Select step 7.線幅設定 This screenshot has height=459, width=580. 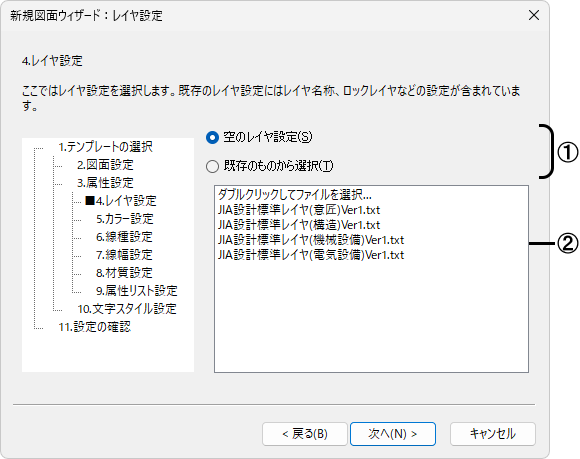coord(124,255)
